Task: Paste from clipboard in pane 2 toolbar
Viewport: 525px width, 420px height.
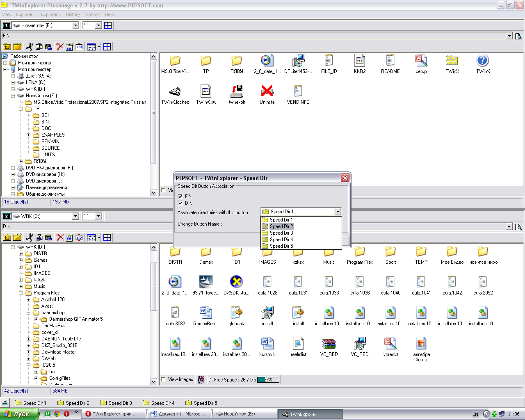Action: (x=48, y=237)
